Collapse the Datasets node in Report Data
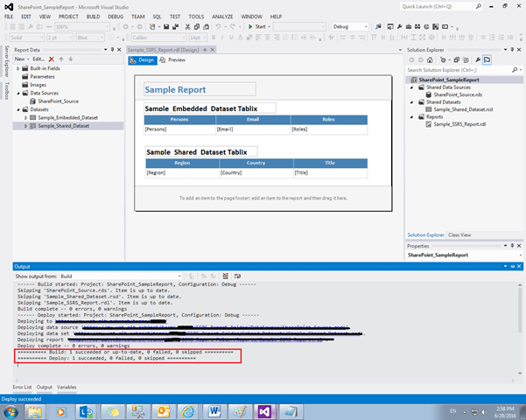This screenshot has width=526, height=420. (x=18, y=109)
